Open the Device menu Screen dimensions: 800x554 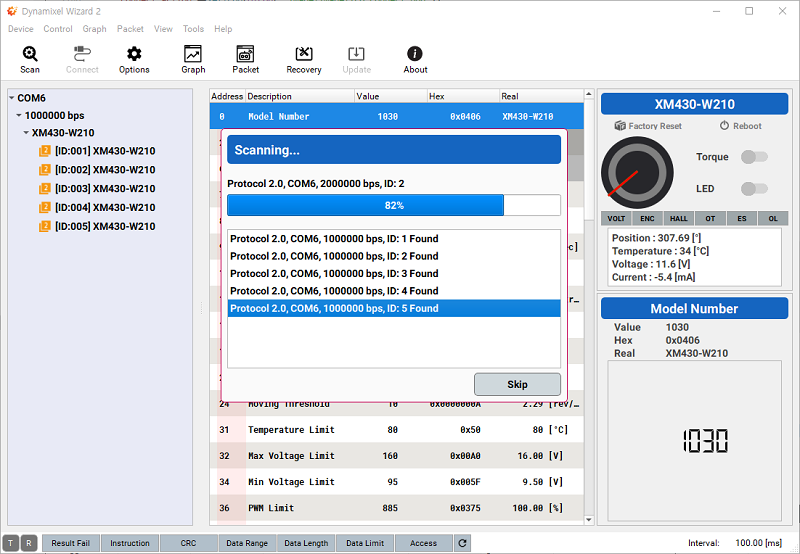coord(21,29)
